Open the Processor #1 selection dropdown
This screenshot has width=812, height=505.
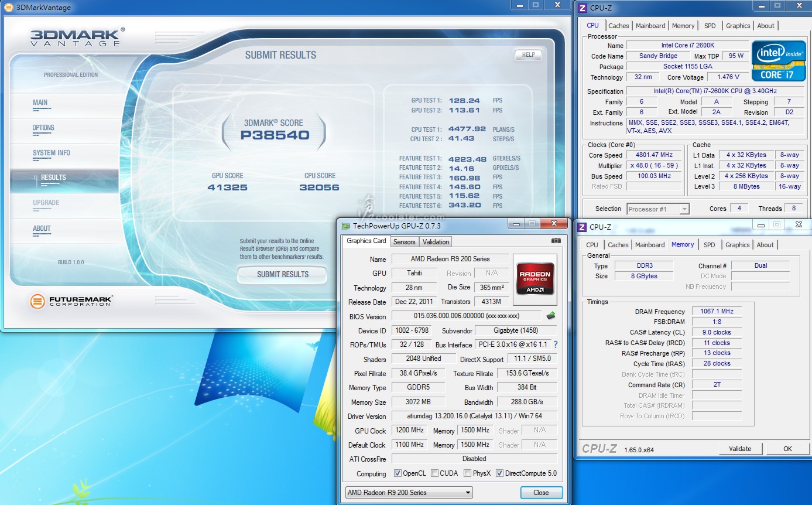[x=658, y=209]
